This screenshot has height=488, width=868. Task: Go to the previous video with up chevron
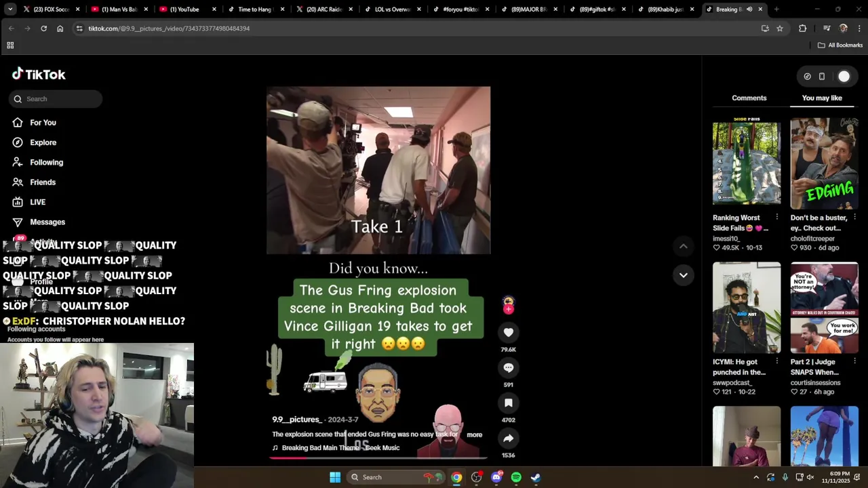684,246
